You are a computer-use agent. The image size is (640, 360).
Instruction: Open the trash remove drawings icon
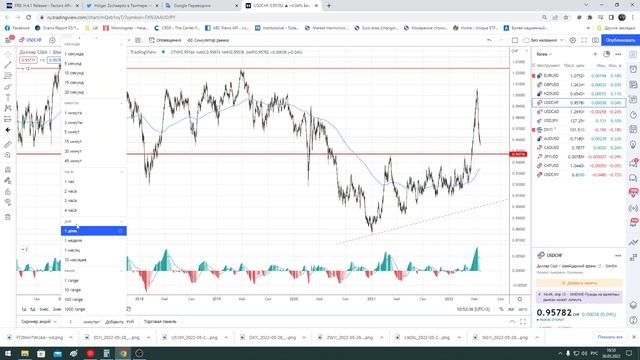8,217
